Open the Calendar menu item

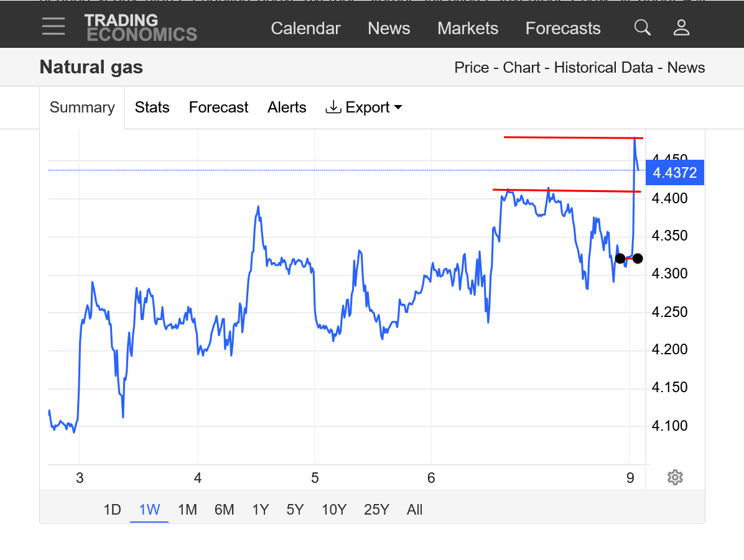[x=305, y=29]
